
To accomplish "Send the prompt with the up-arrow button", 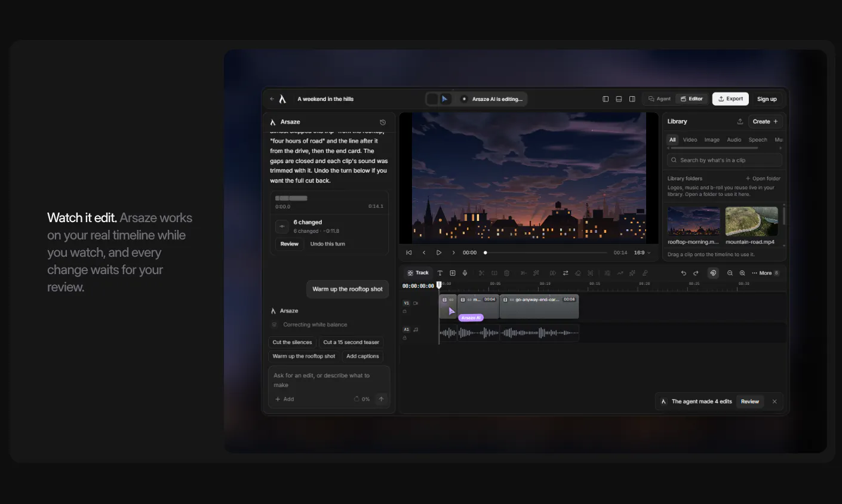I will (x=381, y=399).
